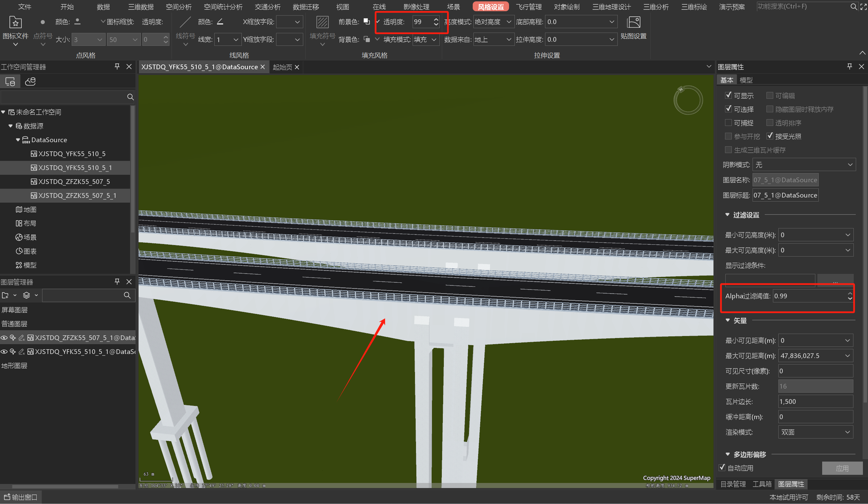Click the fullscreen toggle icon at top right
The width and height of the screenshot is (868, 504).
pos(863,6)
